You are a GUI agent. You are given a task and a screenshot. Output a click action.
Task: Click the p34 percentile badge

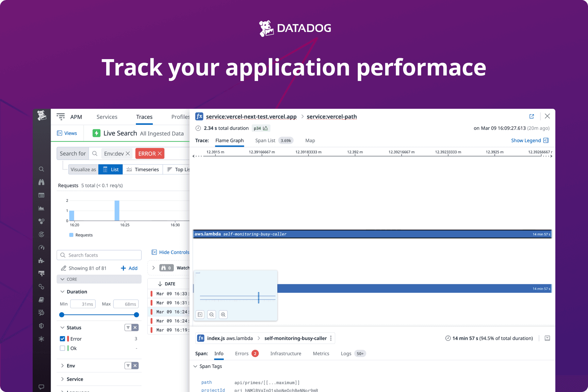[x=261, y=128]
